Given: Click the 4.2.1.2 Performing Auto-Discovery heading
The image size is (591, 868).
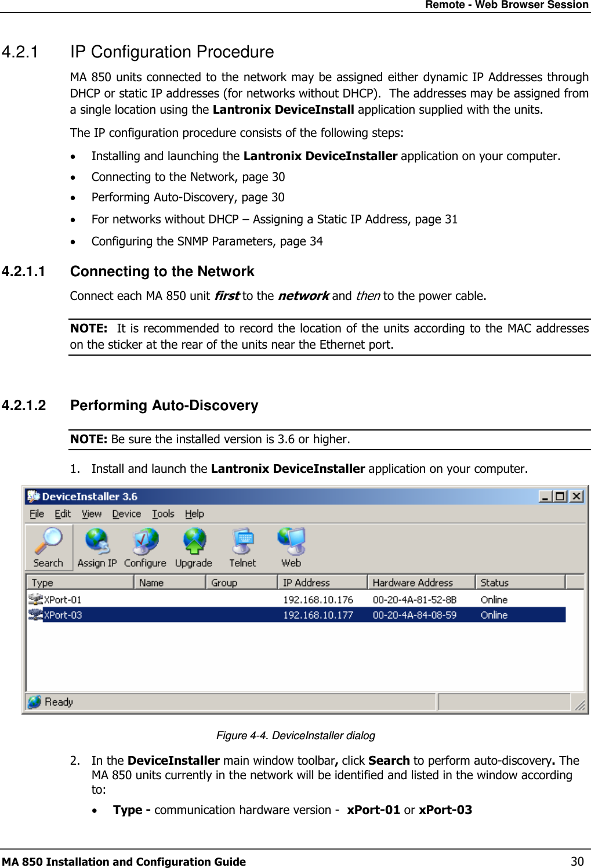Looking at the screenshot, I should point(130,405).
